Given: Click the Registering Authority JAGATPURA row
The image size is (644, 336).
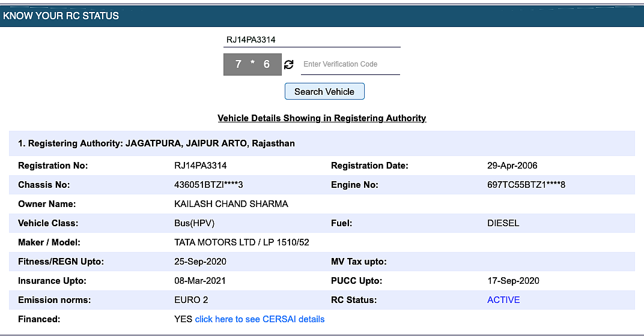Looking at the screenshot, I should click(322, 143).
